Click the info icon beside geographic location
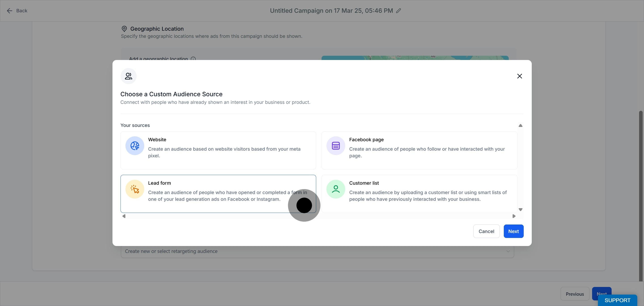644x306 pixels. coord(193,59)
